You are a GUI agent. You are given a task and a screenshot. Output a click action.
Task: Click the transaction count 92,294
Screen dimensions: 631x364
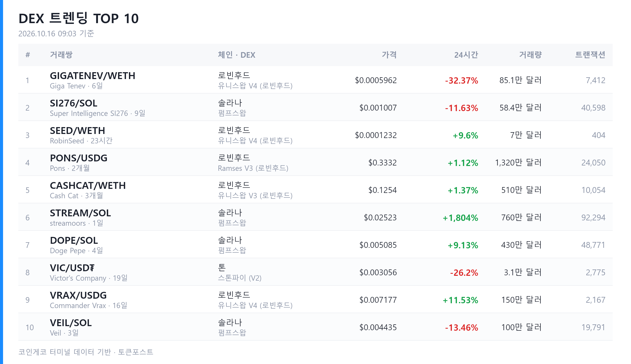coord(593,218)
